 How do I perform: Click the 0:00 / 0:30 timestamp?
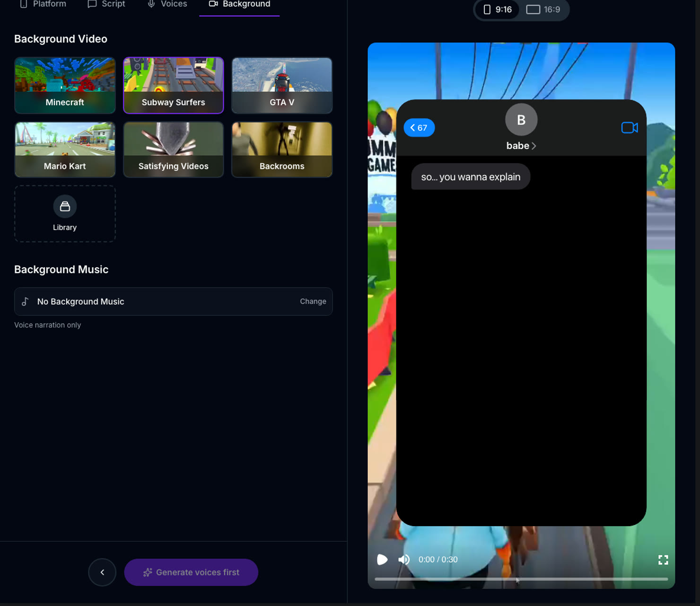coord(438,560)
